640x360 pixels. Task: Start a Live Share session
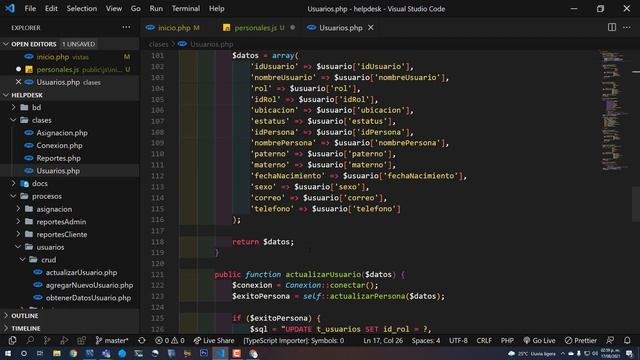coord(214,340)
